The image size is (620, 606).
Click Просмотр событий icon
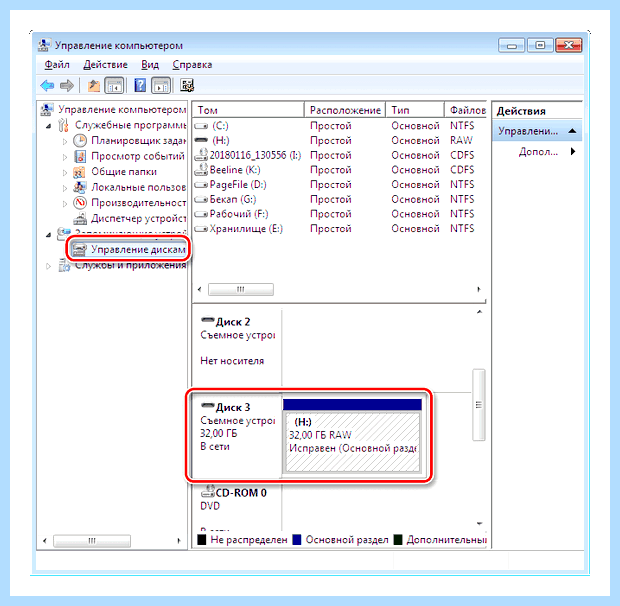(80, 157)
